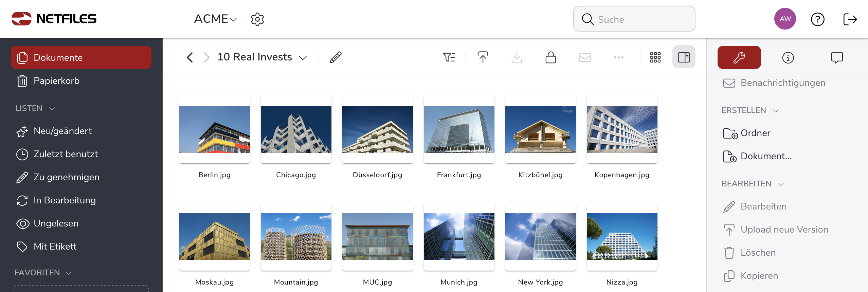Select the Mountain.jpg thumbnail
Image resolution: width=868 pixels, height=292 pixels.
tap(296, 237)
